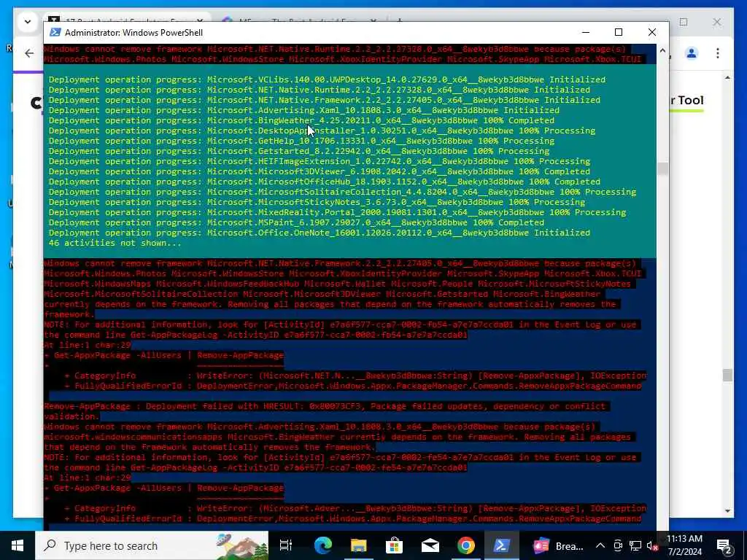Show hidden system tray icons
The height and width of the screenshot is (560, 747).
tap(600, 545)
